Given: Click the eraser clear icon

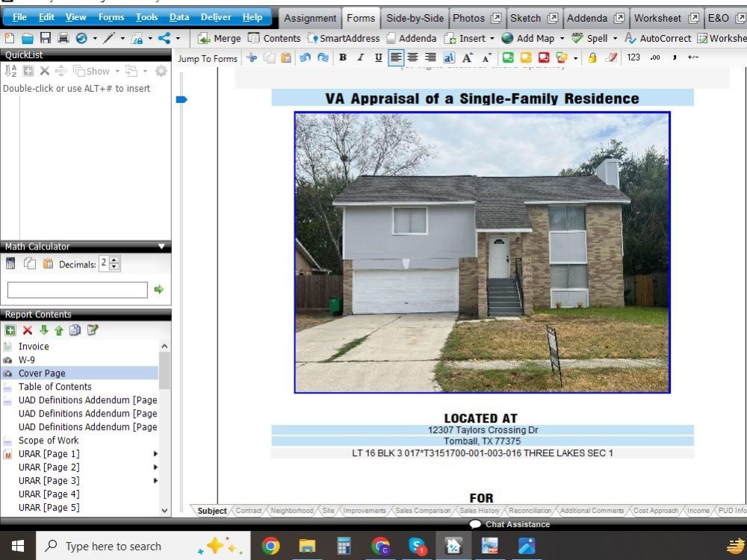Looking at the screenshot, I should click(611, 58).
